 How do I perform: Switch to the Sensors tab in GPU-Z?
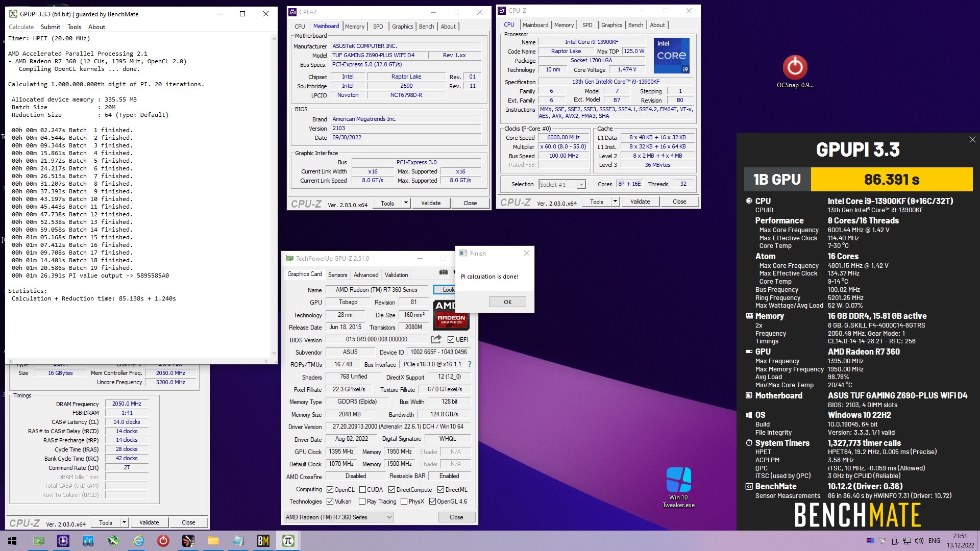click(337, 274)
